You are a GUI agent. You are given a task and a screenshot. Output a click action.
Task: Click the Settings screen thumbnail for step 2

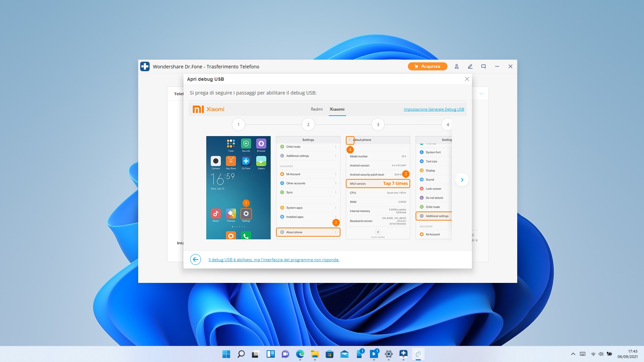(x=308, y=188)
